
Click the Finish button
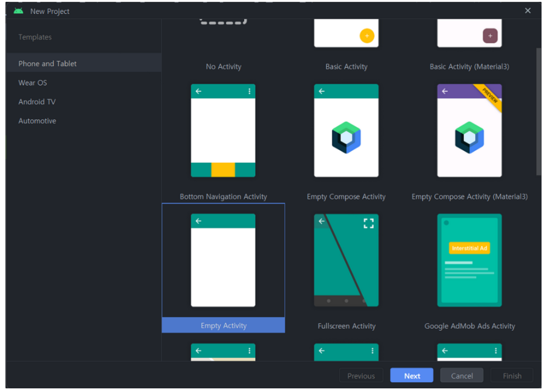[512, 376]
